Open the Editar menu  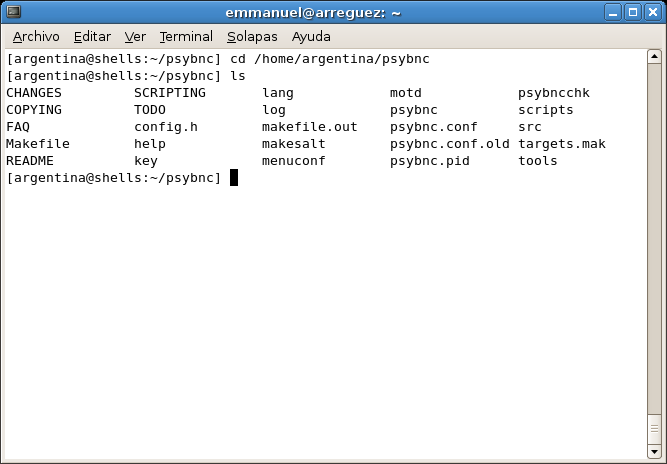point(92,37)
